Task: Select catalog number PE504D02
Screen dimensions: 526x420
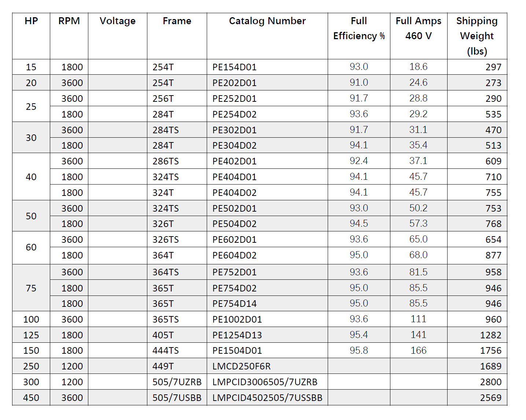Action: (235, 224)
